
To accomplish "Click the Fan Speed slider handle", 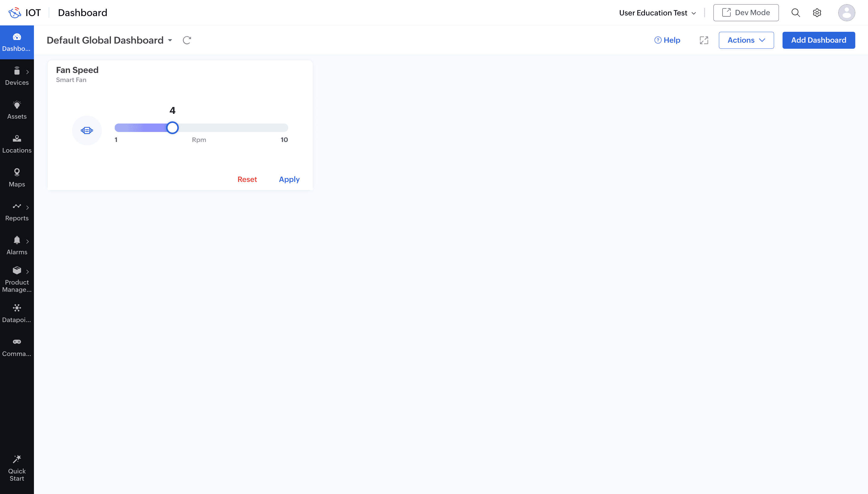I will click(x=172, y=127).
